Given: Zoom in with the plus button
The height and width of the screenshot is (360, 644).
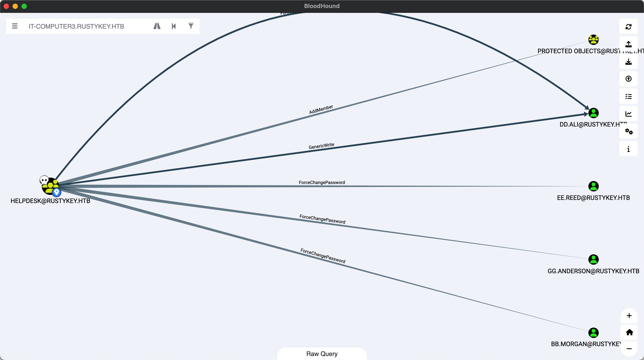Looking at the screenshot, I should (629, 316).
